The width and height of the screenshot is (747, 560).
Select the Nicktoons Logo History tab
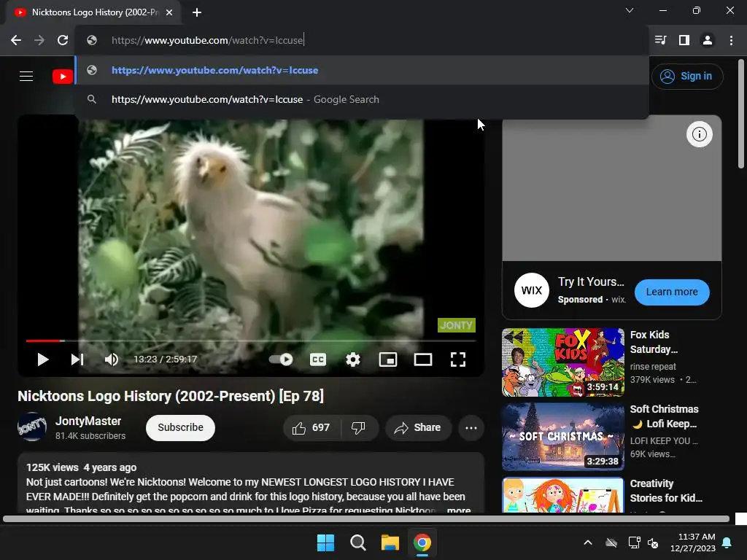93,12
